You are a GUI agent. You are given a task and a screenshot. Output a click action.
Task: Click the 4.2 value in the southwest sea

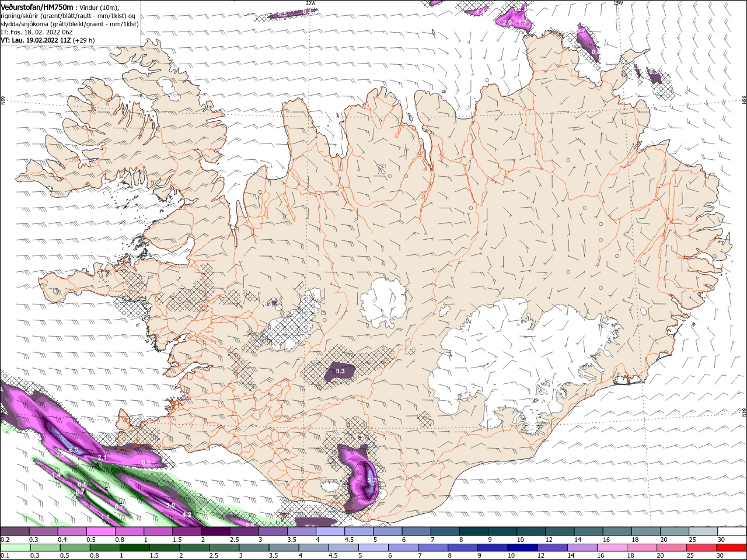(187, 514)
